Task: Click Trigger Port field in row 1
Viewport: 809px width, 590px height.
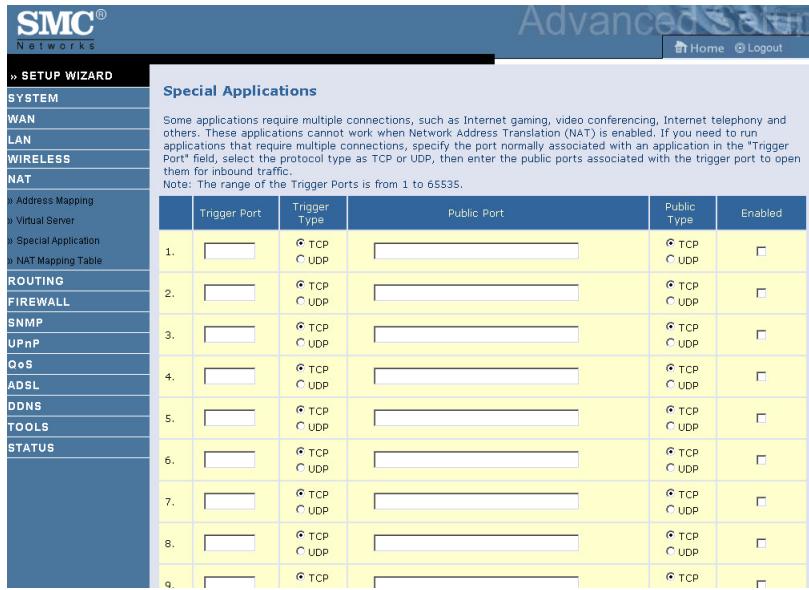Action: coord(230,251)
